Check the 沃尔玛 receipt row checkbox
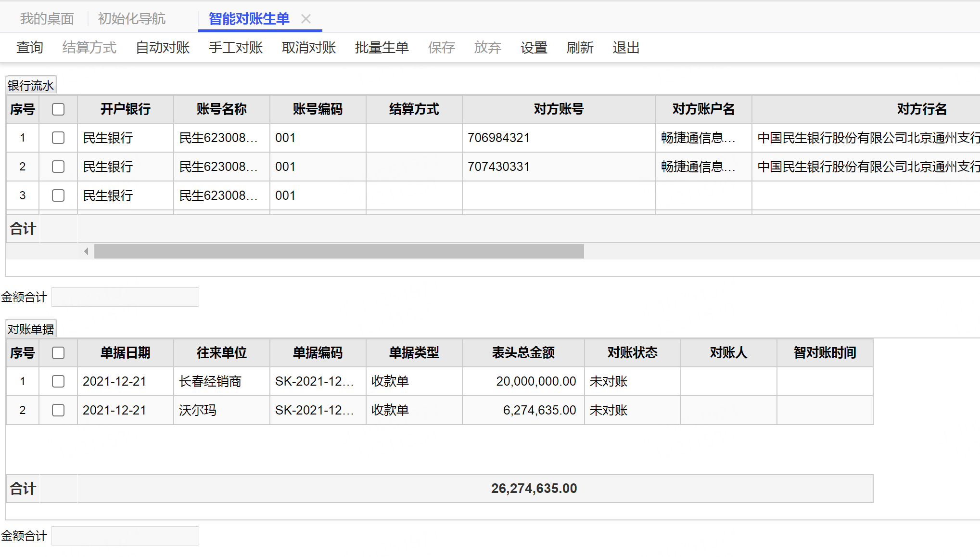The image size is (980, 557). [58, 410]
